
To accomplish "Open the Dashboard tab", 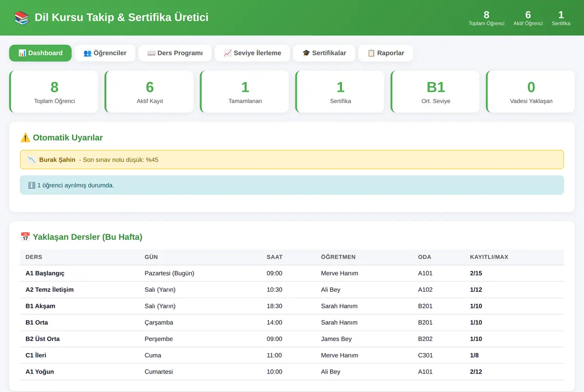I will (40, 53).
